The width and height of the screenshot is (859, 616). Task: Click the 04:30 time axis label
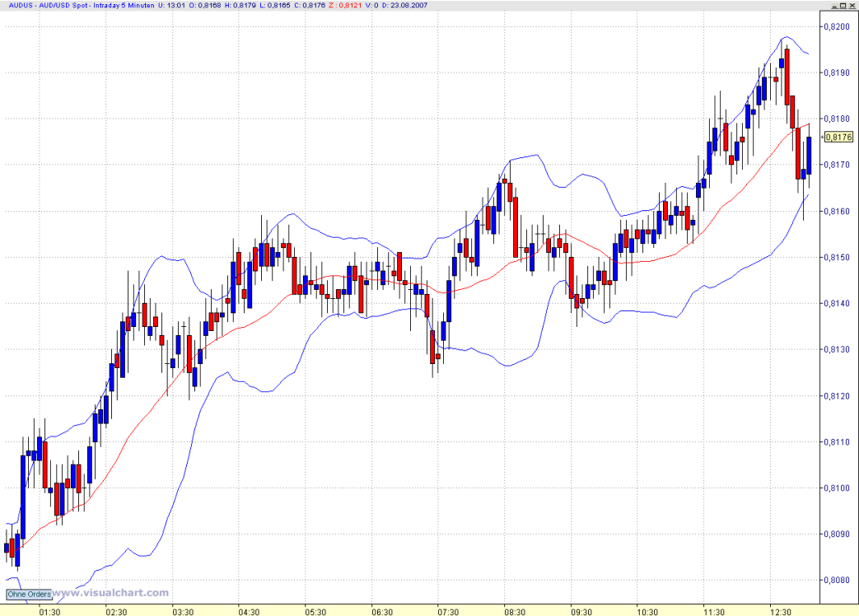[249, 612]
